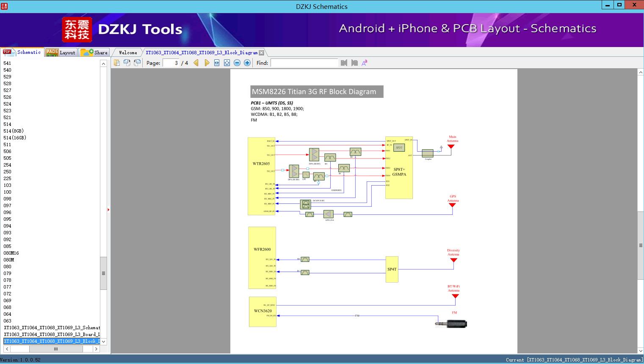Click the first page-layout icon in PDF toolbar
Screen dimensions: 644x364
tap(117, 63)
